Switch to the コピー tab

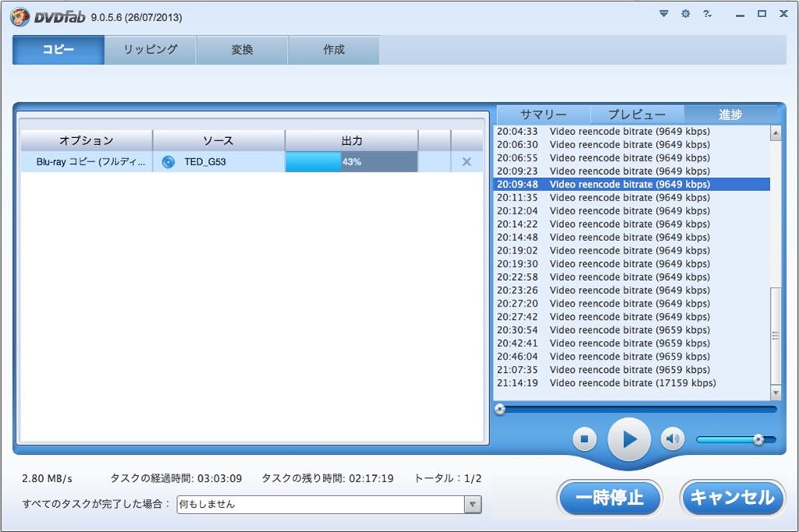[59, 50]
